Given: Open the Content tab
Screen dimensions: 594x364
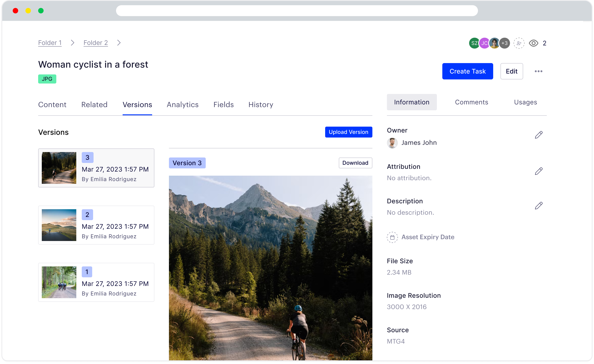Looking at the screenshot, I should pos(52,104).
